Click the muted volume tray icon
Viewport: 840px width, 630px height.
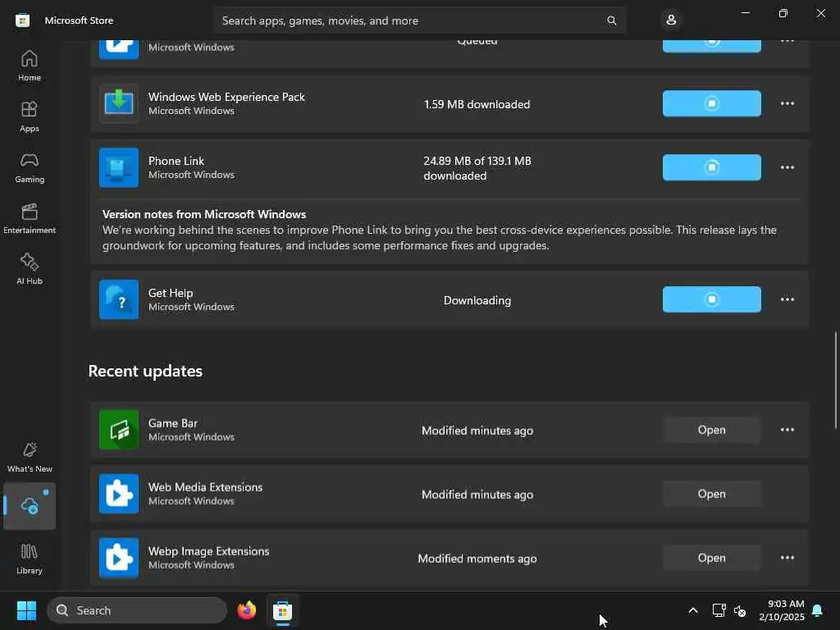pyautogui.click(x=740, y=610)
